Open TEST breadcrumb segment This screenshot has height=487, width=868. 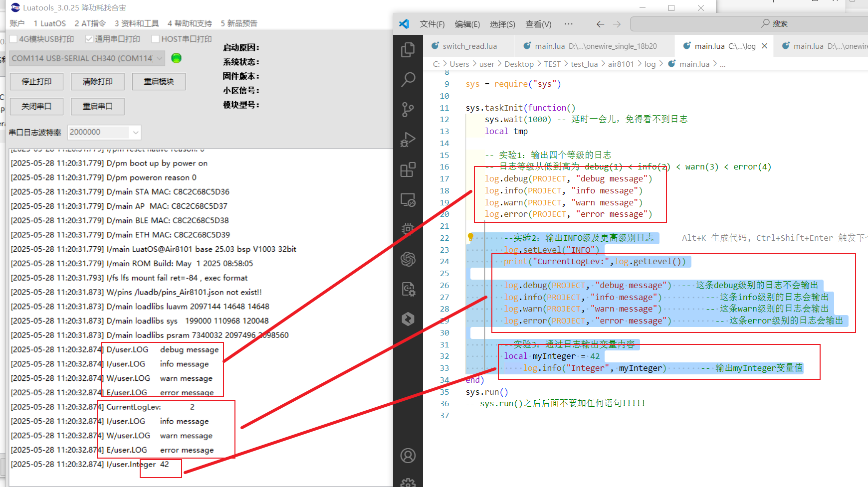click(x=552, y=64)
